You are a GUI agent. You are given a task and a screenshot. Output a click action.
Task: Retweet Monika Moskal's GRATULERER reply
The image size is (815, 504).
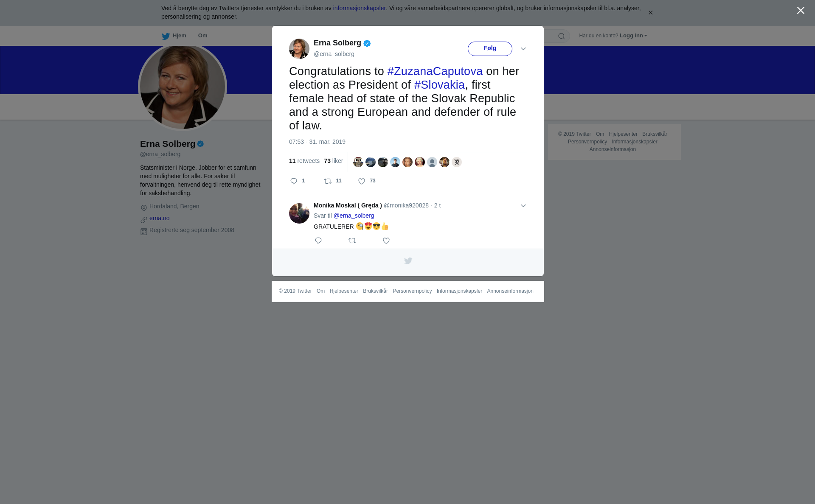(352, 241)
